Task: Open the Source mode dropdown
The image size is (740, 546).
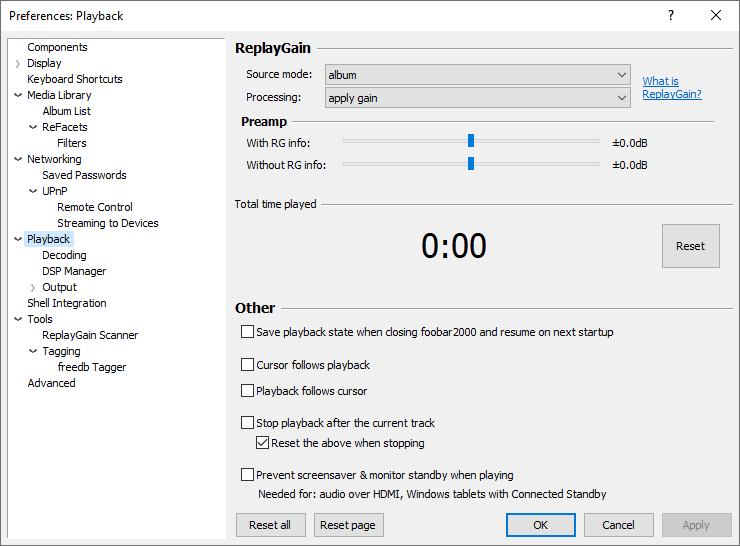Action: 477,75
